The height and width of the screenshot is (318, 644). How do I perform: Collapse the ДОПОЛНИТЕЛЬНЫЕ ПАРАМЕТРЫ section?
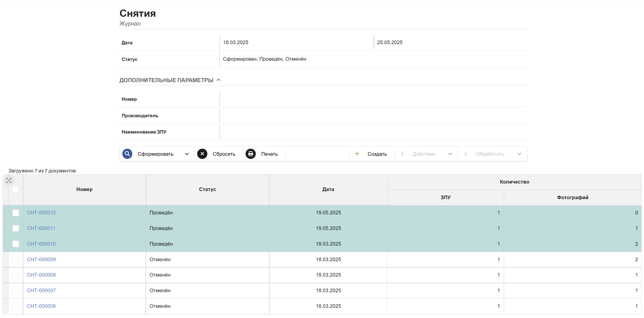click(x=218, y=80)
